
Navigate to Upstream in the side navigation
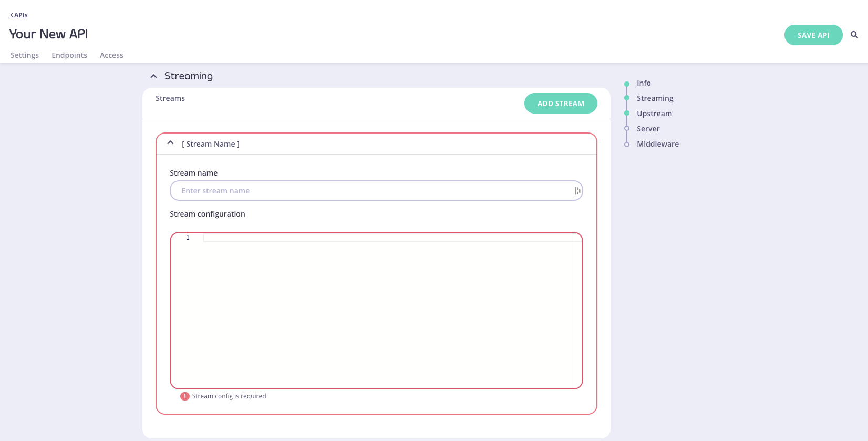pyautogui.click(x=654, y=114)
